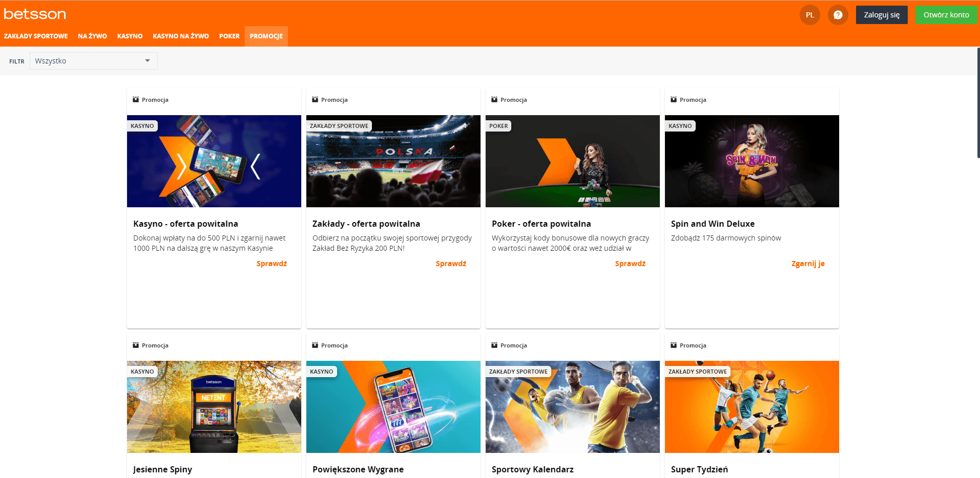Screen dimensions: 980x478
Task: Select the POKER badge on the poker promo image
Action: click(x=498, y=125)
